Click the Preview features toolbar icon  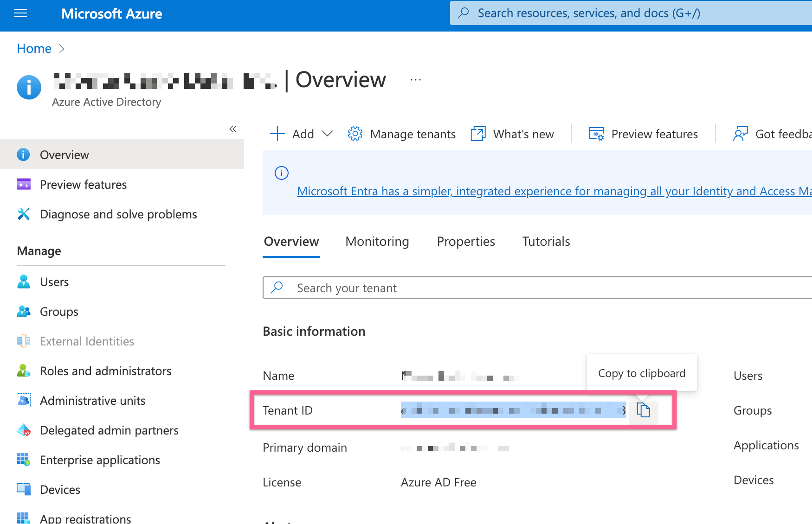pyautogui.click(x=597, y=134)
